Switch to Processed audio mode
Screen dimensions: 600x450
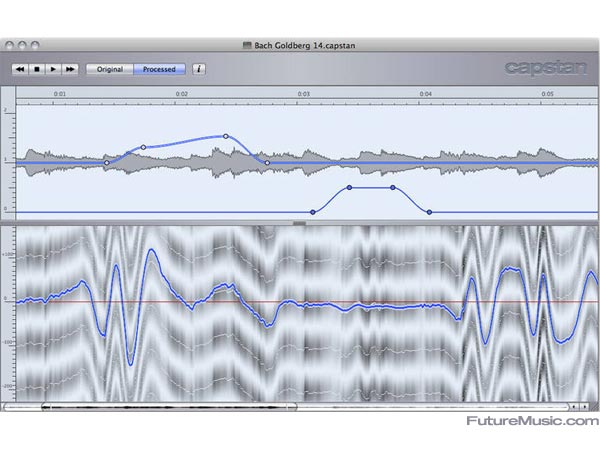point(159,69)
